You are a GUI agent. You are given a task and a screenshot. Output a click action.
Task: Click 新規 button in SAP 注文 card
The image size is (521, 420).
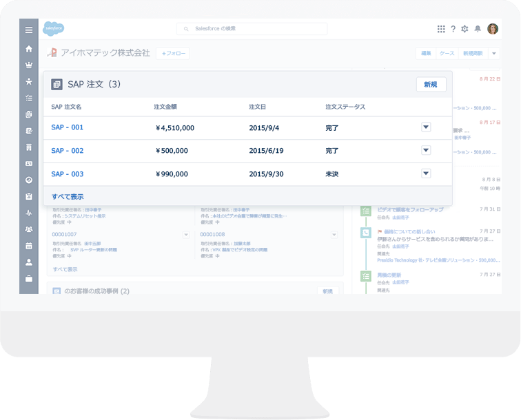(x=431, y=85)
